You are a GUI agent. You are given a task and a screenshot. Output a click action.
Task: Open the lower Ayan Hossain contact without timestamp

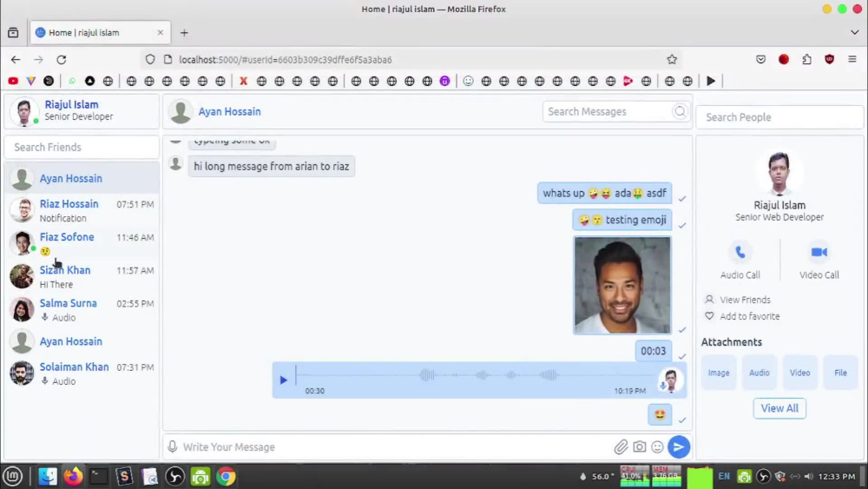pos(82,341)
